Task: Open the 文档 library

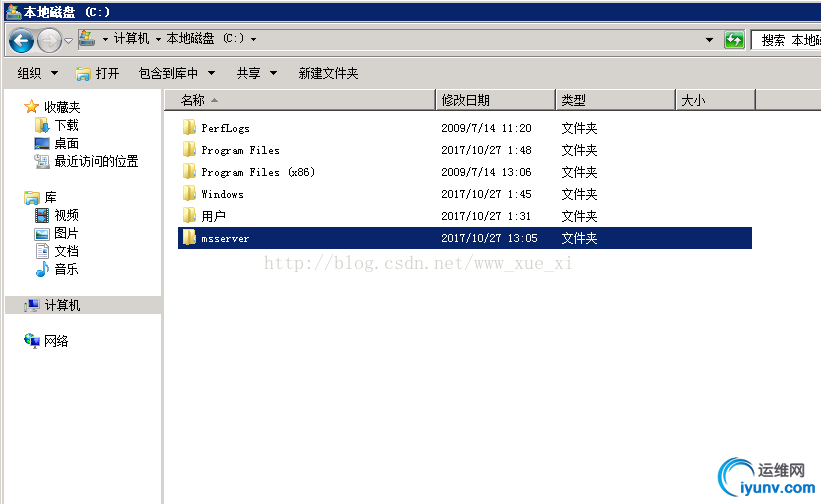Action: (x=66, y=251)
